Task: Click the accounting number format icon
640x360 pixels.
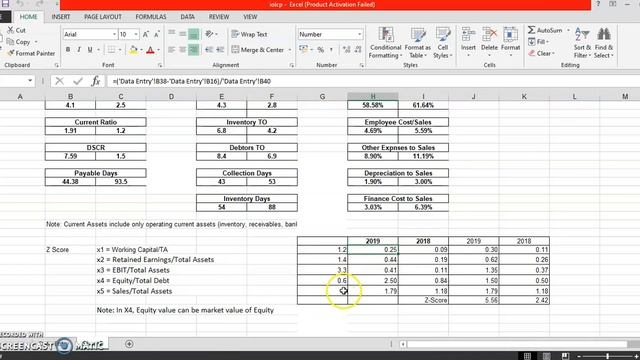Action: click(x=303, y=50)
